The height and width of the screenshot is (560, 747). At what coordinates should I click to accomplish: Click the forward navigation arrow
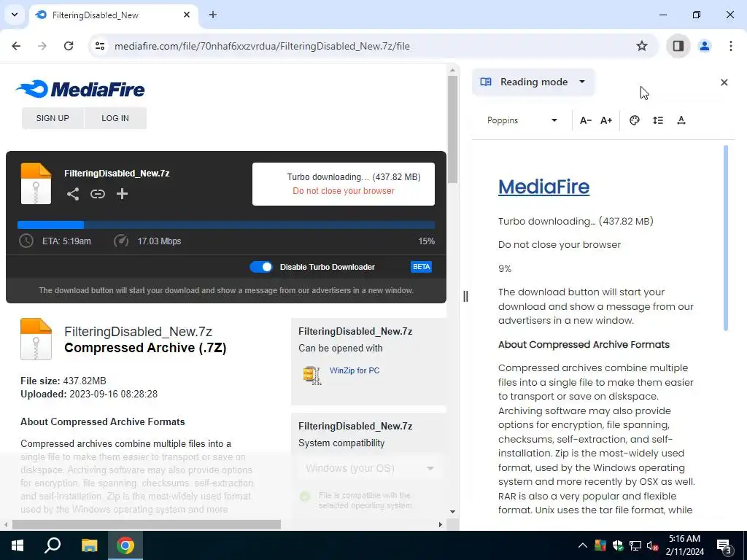[42, 46]
